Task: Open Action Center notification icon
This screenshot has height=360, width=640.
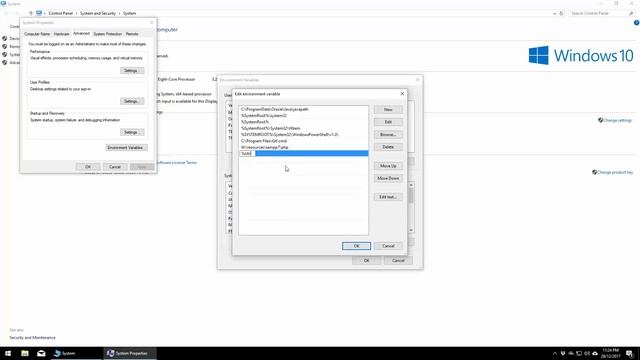Action: (x=630, y=353)
